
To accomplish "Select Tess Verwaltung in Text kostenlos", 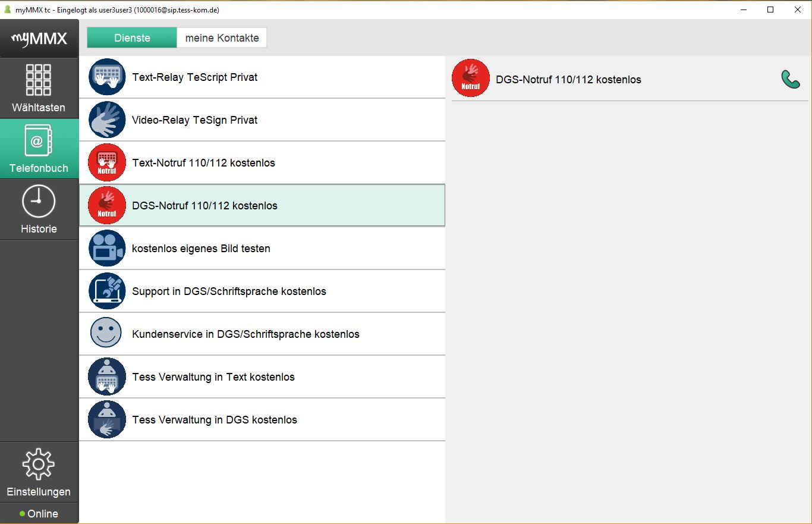I will coord(262,377).
